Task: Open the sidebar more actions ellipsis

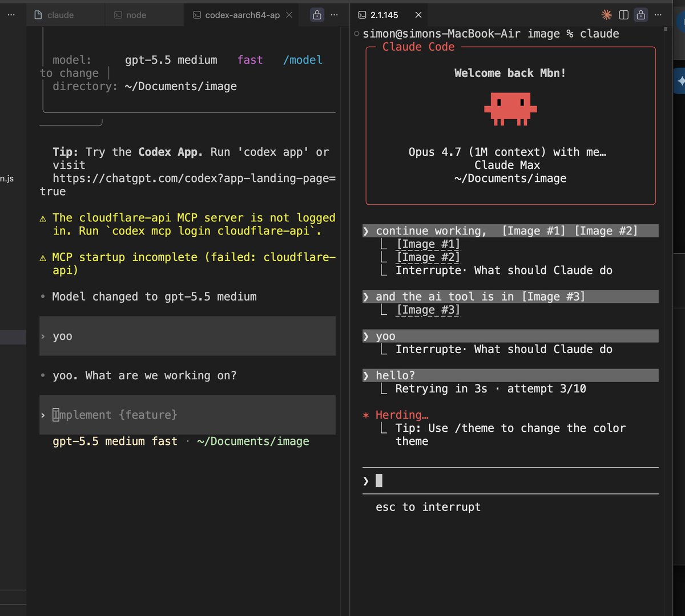Action: coord(11,15)
